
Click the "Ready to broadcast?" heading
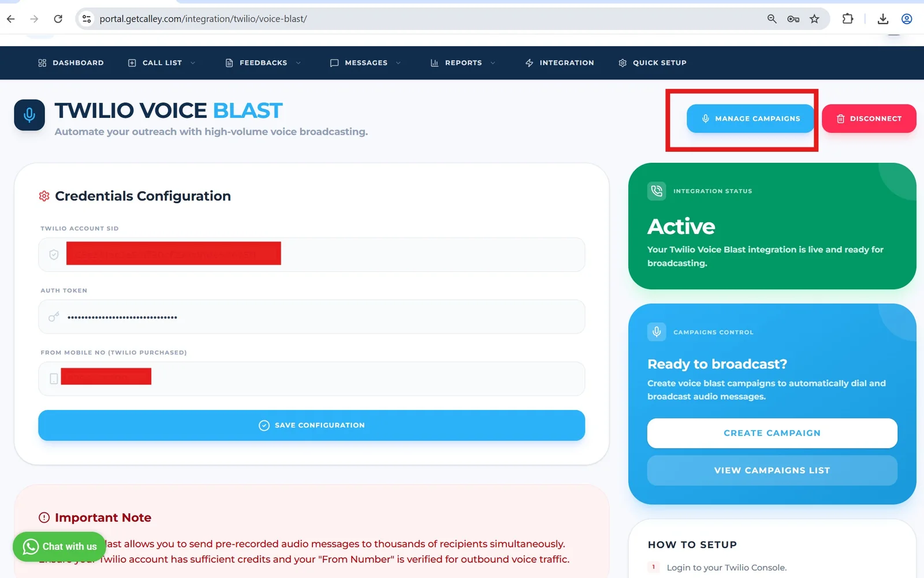point(717,364)
